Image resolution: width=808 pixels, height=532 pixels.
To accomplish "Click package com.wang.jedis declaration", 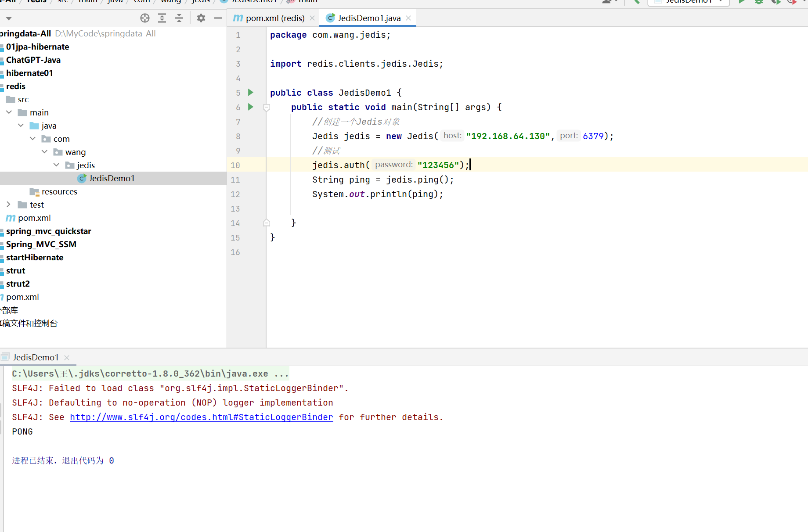I will [x=330, y=35].
